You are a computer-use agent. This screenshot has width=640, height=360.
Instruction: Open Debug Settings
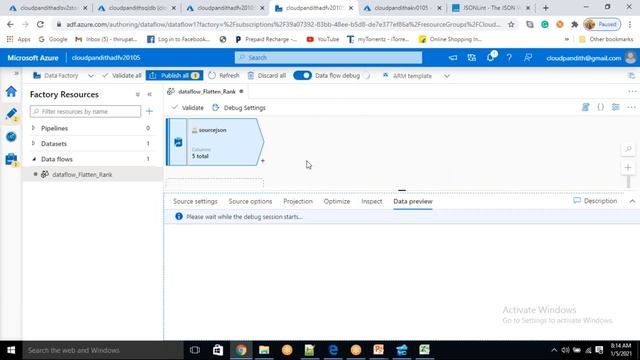(x=239, y=108)
